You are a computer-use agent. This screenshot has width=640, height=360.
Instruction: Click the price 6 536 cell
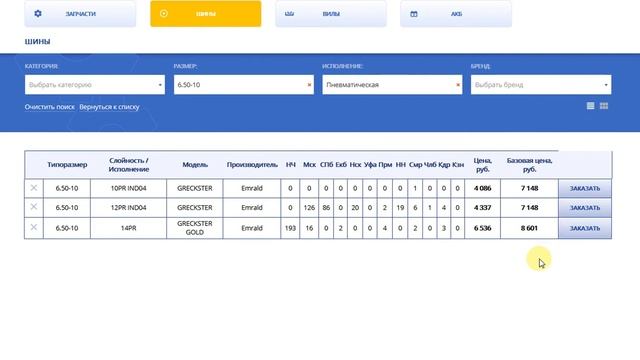click(482, 228)
